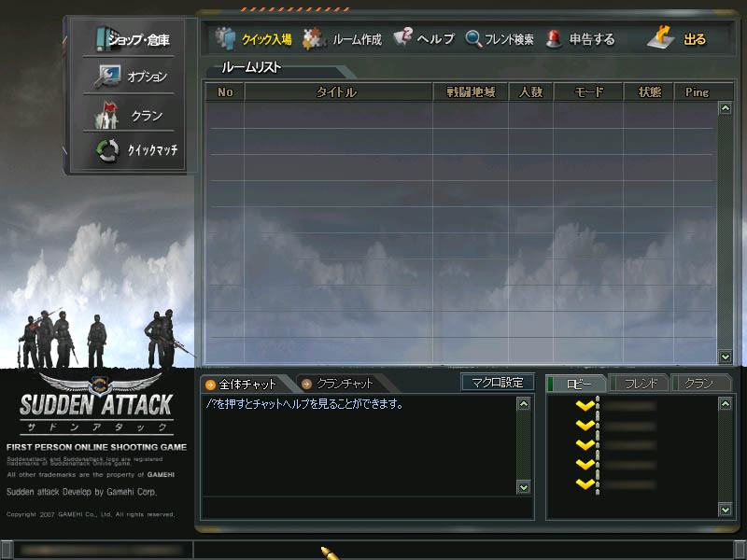This screenshot has height=560, width=747.
Task: Click the 出る exit arrow icon
Action: (x=661, y=36)
